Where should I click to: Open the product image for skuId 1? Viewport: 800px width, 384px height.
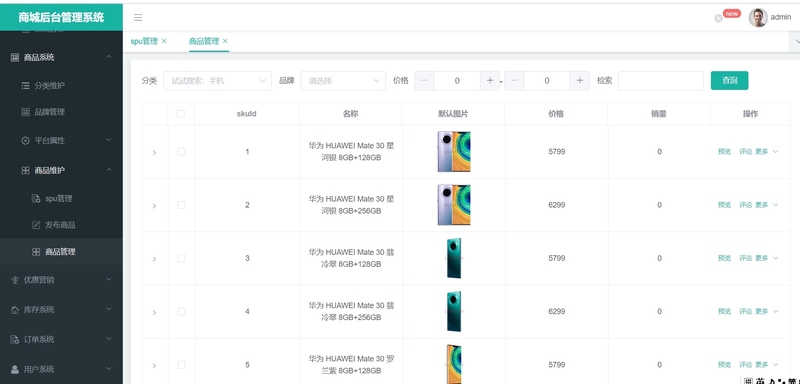pos(454,151)
